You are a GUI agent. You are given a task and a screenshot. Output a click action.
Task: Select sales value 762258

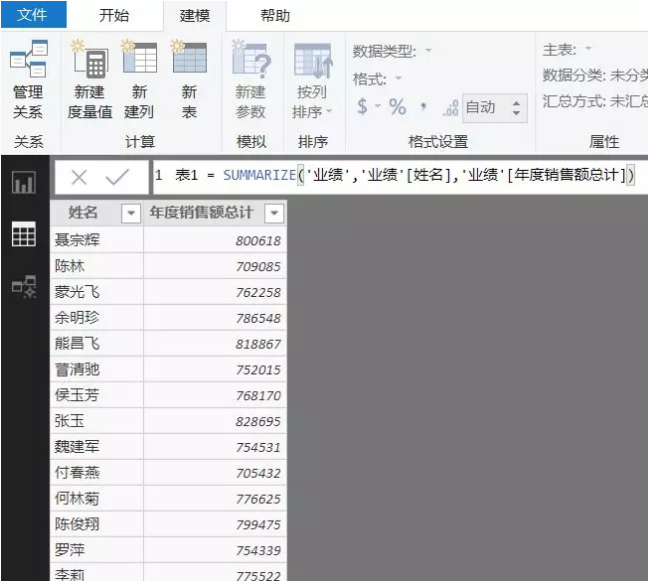215,292
